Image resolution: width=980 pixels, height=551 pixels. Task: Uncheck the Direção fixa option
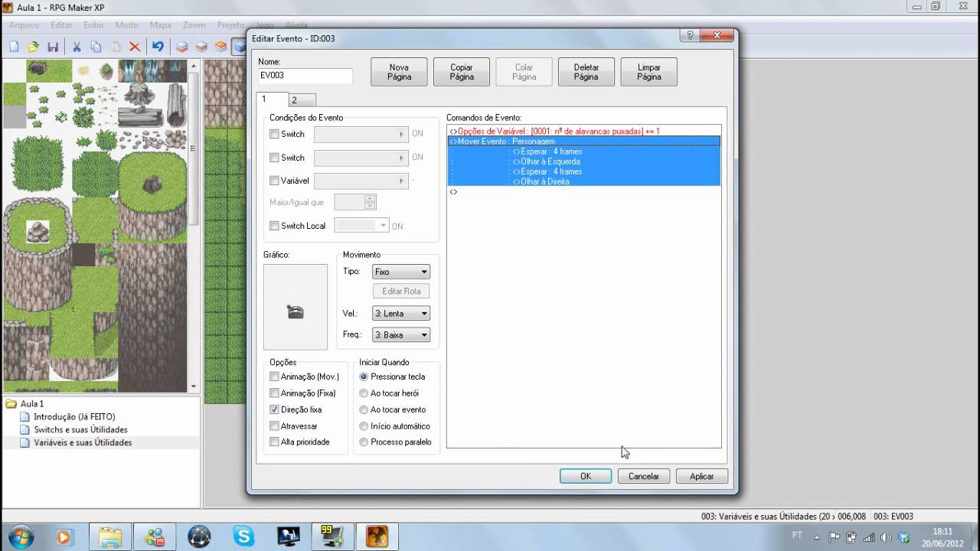point(274,409)
